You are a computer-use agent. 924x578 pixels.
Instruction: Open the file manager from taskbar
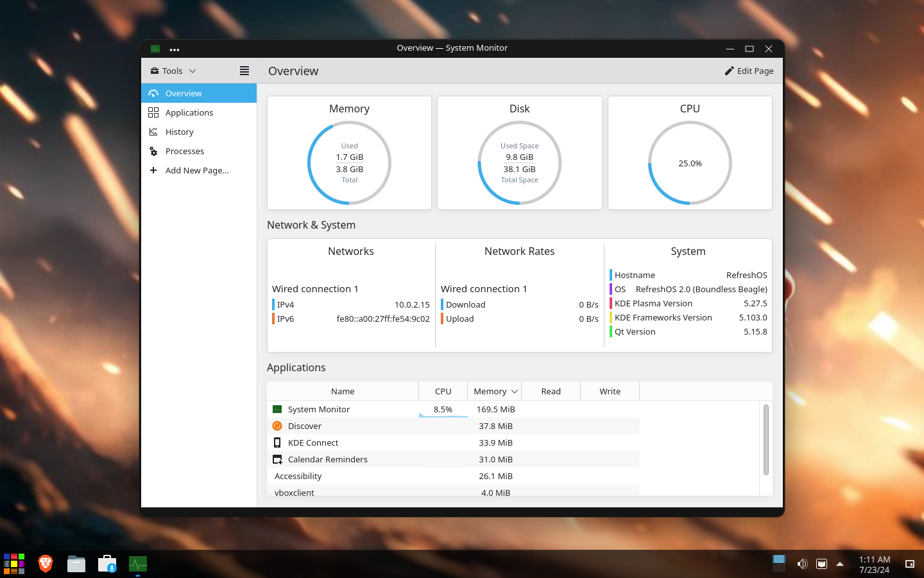[76, 564]
